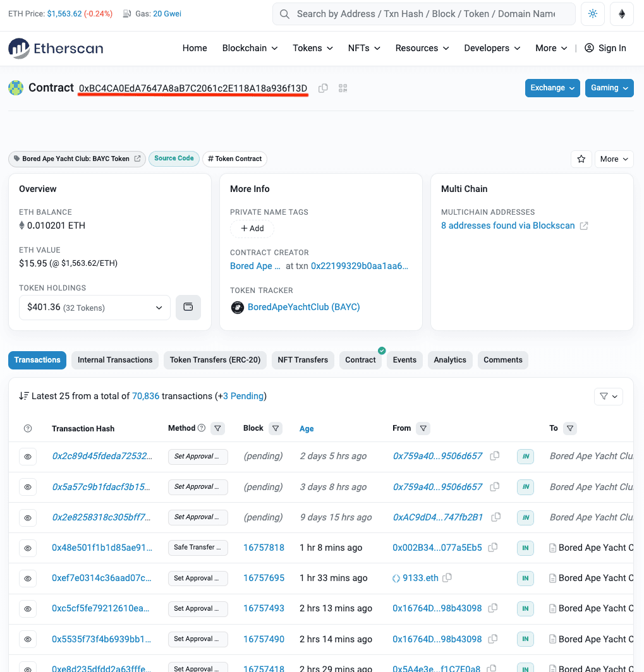Show the contract address QR code
The height and width of the screenshot is (672, 644).
point(343,88)
